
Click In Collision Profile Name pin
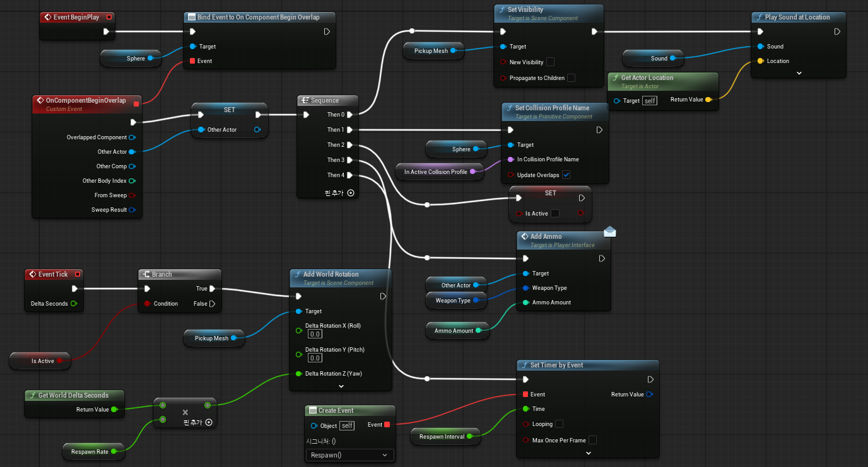(511, 159)
